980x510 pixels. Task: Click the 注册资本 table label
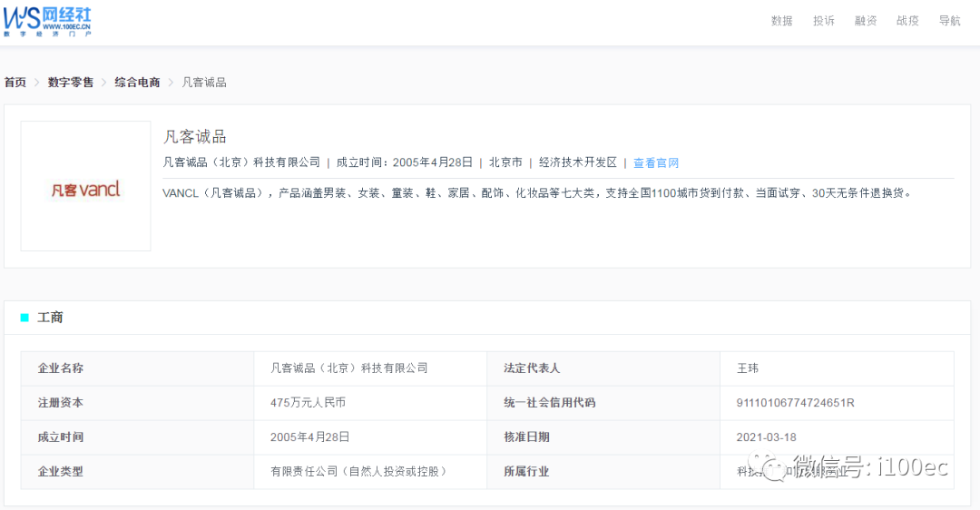coord(61,403)
